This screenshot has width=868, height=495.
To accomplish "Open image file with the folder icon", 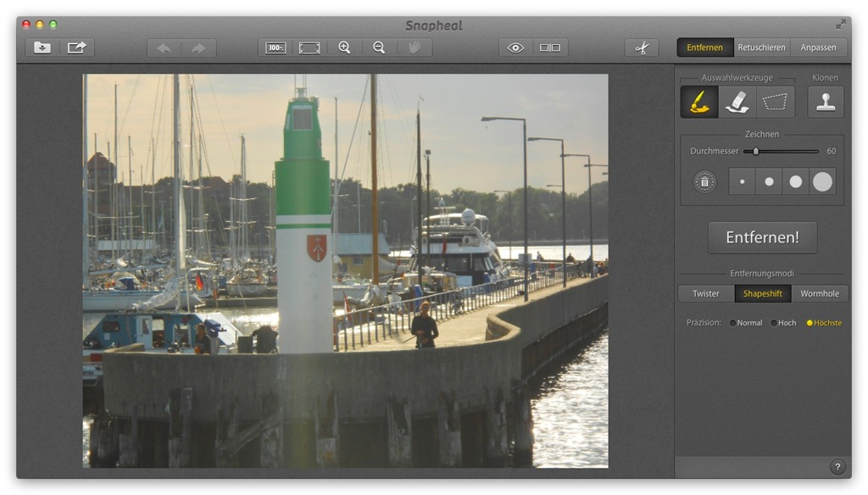I will click(42, 47).
